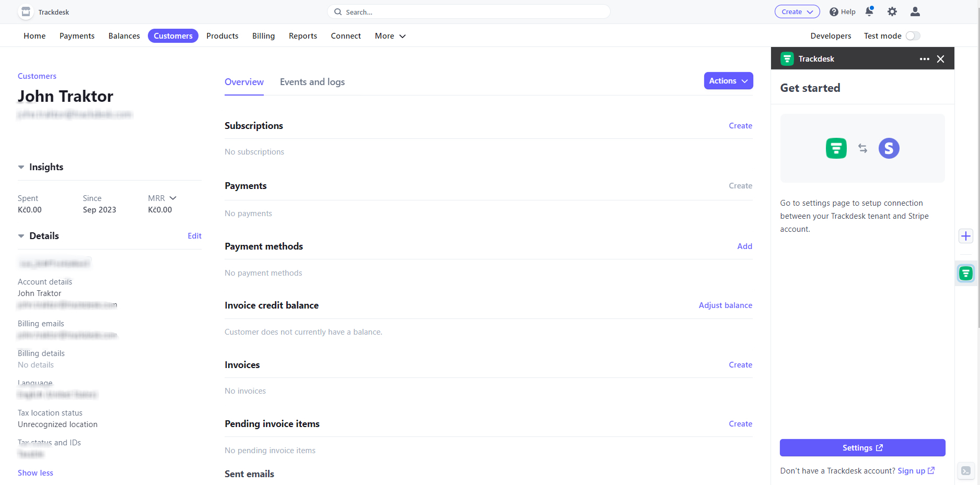Enable Test mode

[913, 36]
